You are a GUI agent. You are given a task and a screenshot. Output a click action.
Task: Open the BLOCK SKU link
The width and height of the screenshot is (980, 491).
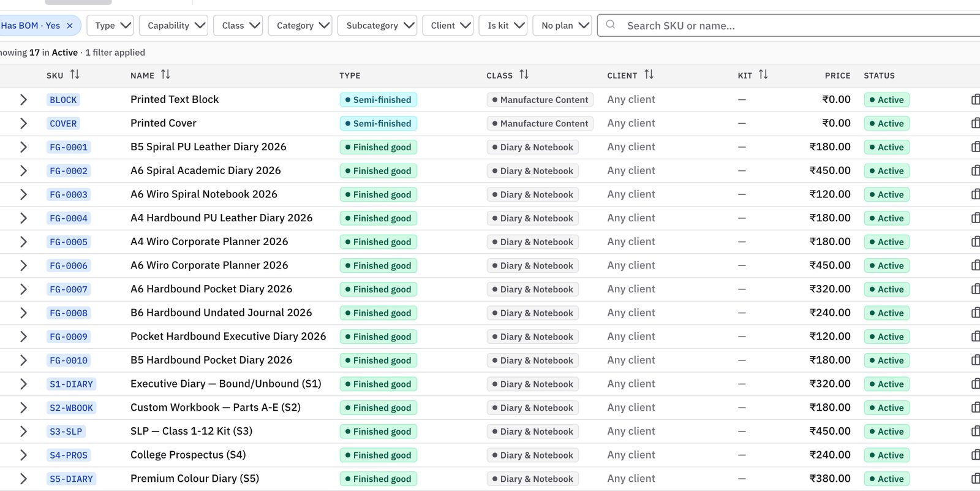63,100
